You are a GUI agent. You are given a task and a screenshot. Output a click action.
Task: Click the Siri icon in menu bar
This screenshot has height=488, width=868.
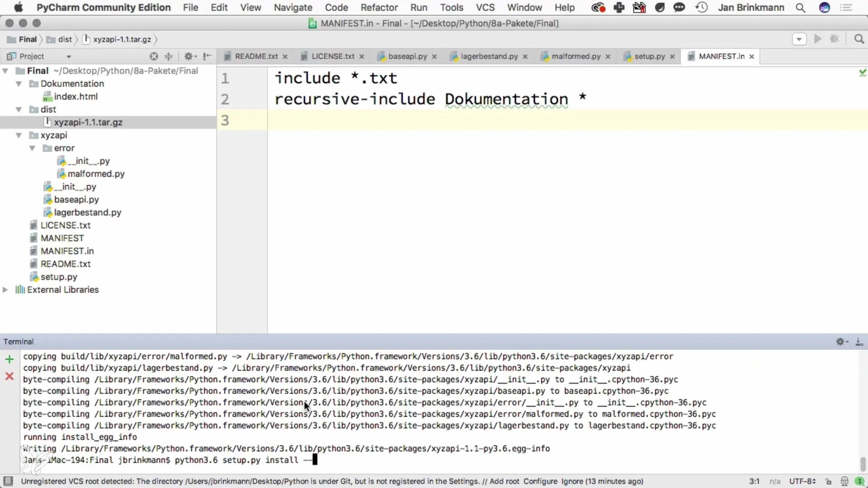pos(825,8)
